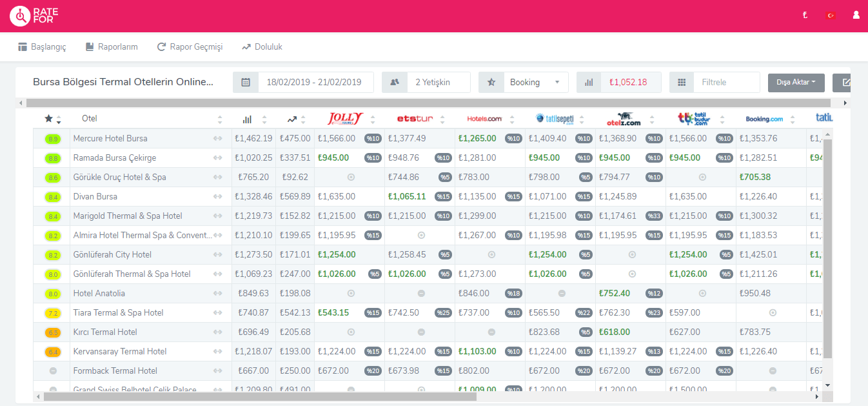Open the Raporlarım menu item
Viewport: 868px width, 406px height.
pyautogui.click(x=111, y=47)
